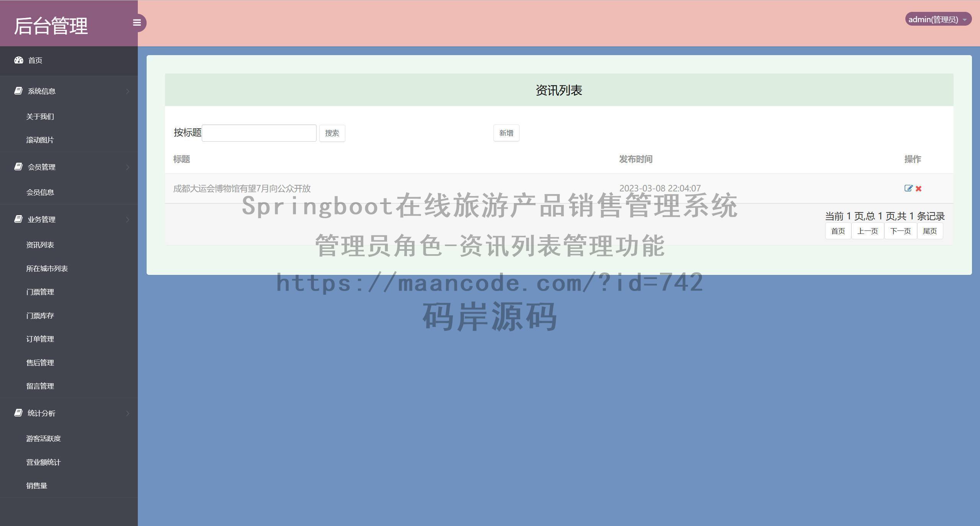
Task: Open 订单管理 in the sidebar
Action: pyautogui.click(x=40, y=339)
